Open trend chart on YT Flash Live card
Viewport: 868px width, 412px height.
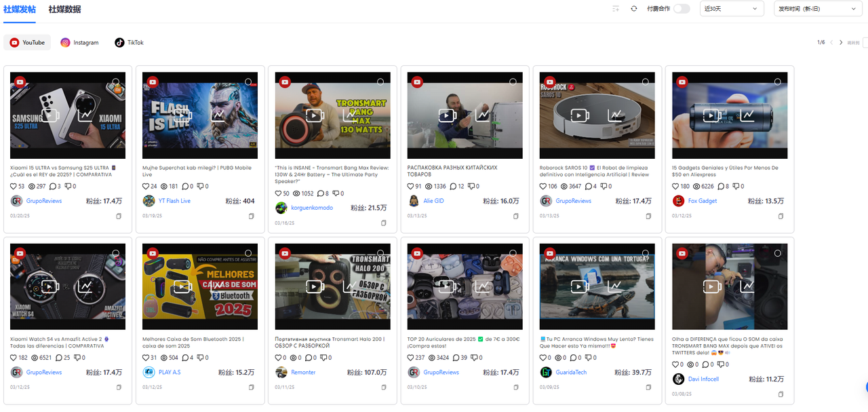(218, 115)
